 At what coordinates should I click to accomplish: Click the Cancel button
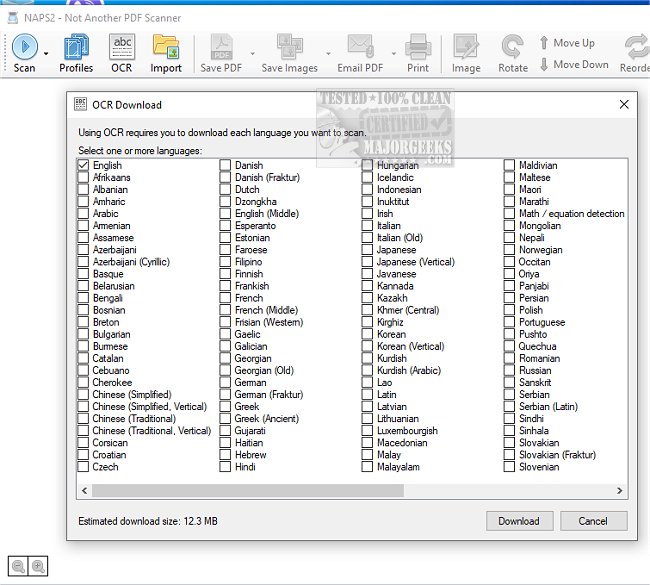593,521
